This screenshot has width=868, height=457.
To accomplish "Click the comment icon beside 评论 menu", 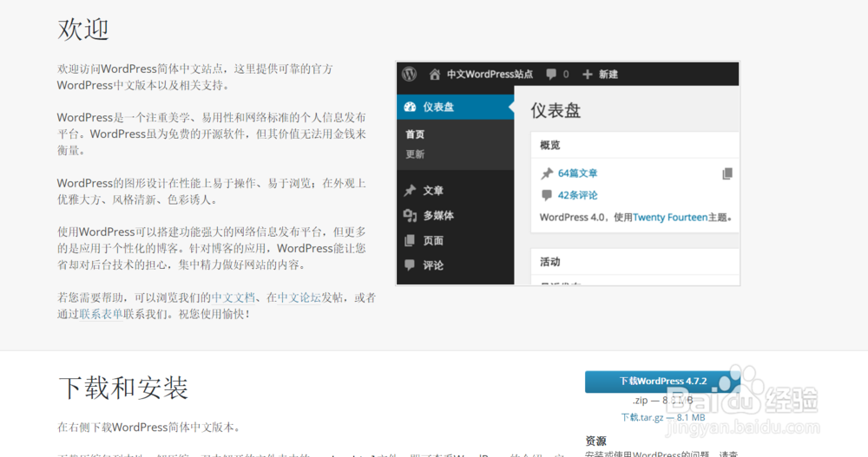I will click(x=410, y=265).
